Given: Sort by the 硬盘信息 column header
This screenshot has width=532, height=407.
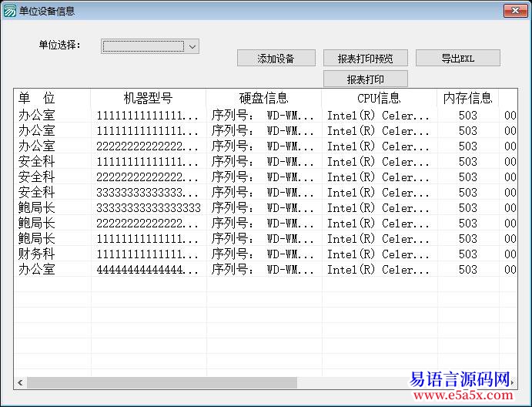Looking at the screenshot, I should coord(263,98).
